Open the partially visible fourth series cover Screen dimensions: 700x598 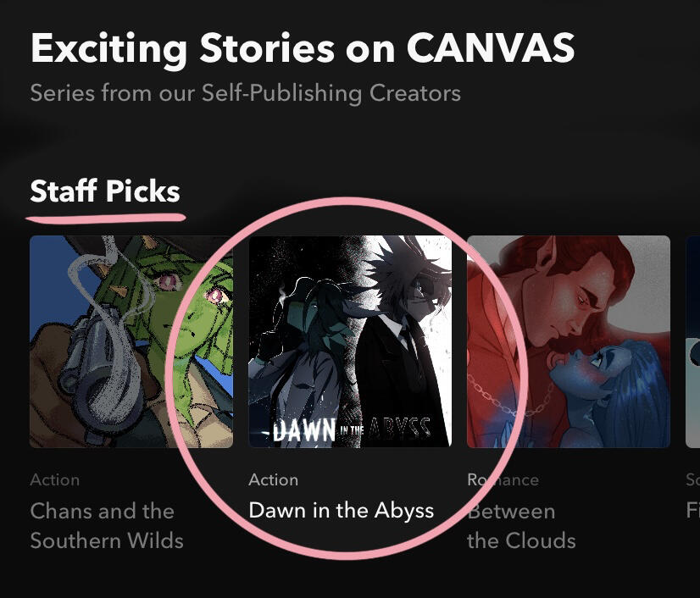click(693, 341)
